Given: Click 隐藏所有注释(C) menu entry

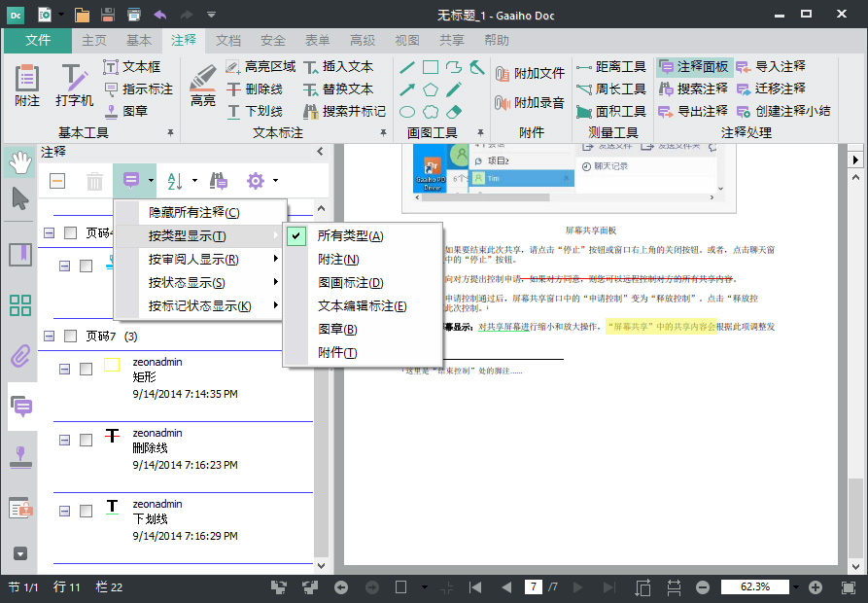Looking at the screenshot, I should [193, 213].
